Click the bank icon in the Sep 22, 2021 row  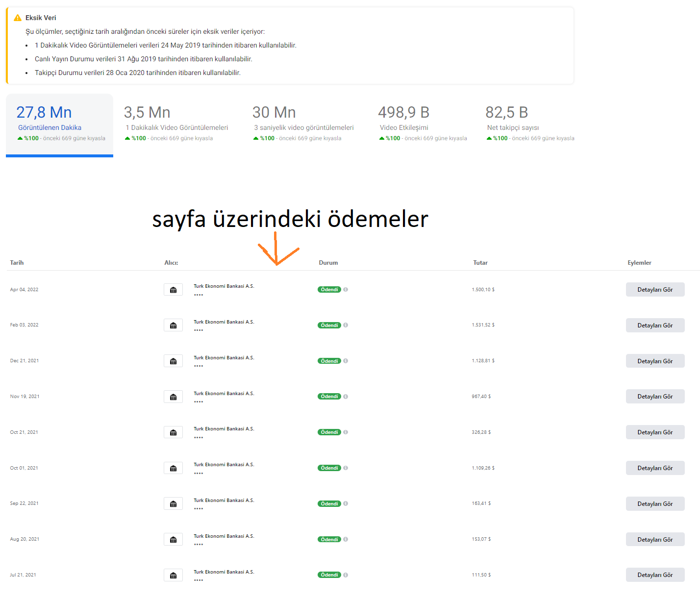173,504
